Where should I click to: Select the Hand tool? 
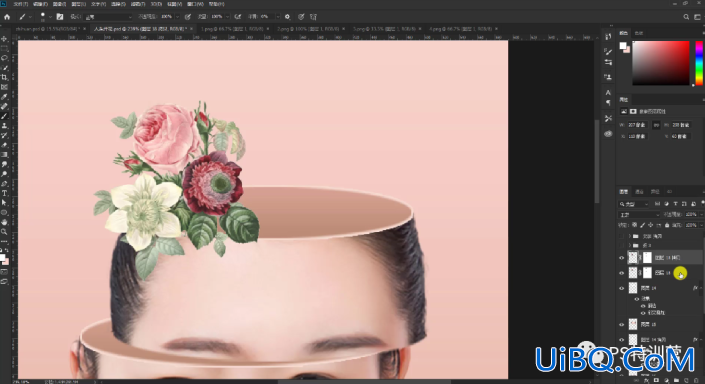coord(4,222)
